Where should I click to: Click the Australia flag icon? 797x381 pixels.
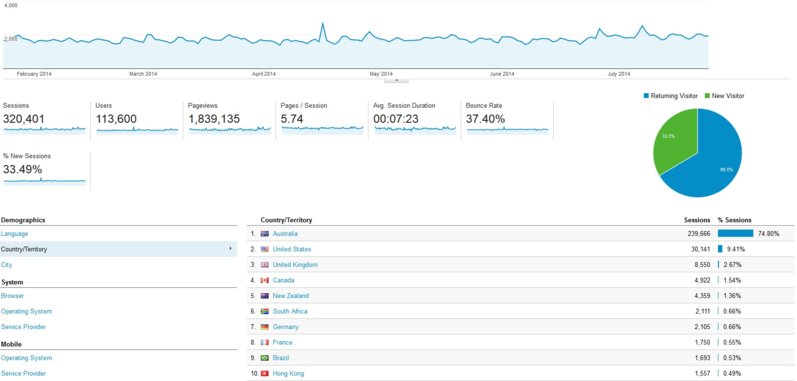click(x=264, y=234)
